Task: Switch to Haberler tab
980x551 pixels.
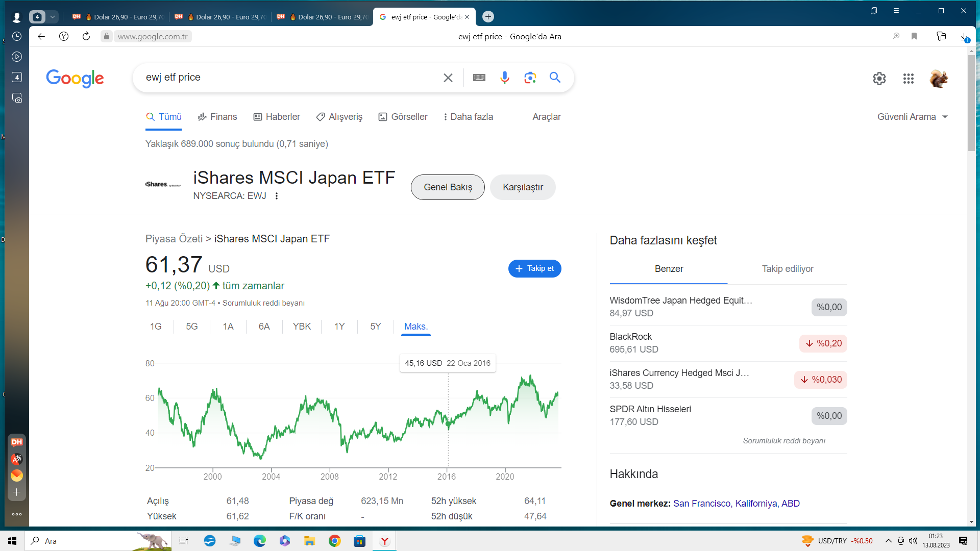Action: (x=277, y=117)
